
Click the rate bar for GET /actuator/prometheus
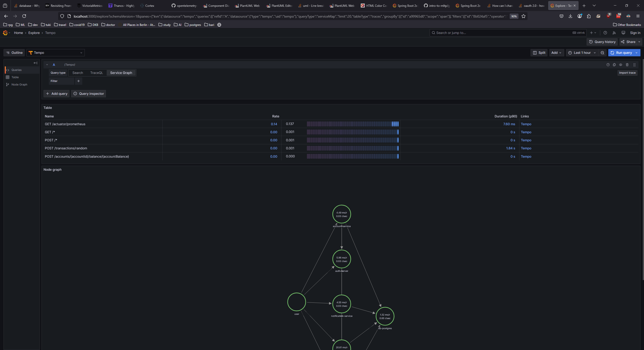point(353,124)
